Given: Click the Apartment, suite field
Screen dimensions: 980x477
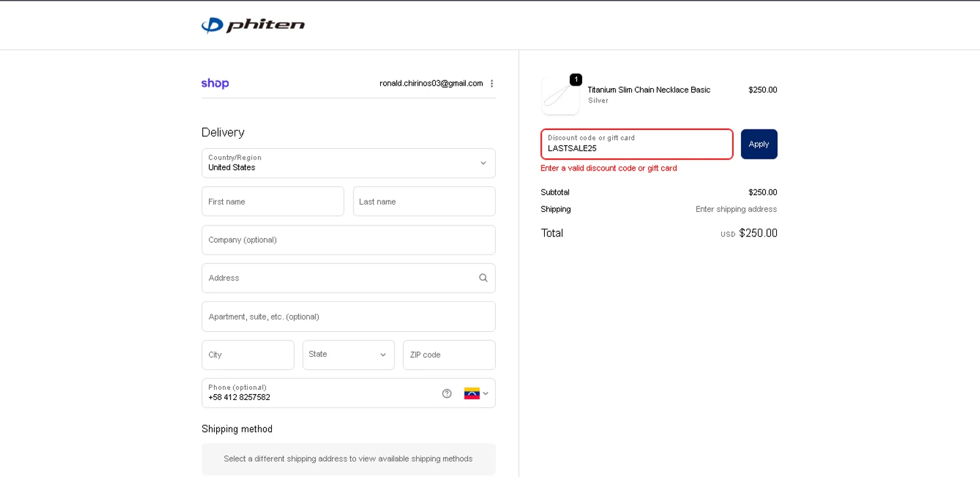Looking at the screenshot, I should coord(348,316).
